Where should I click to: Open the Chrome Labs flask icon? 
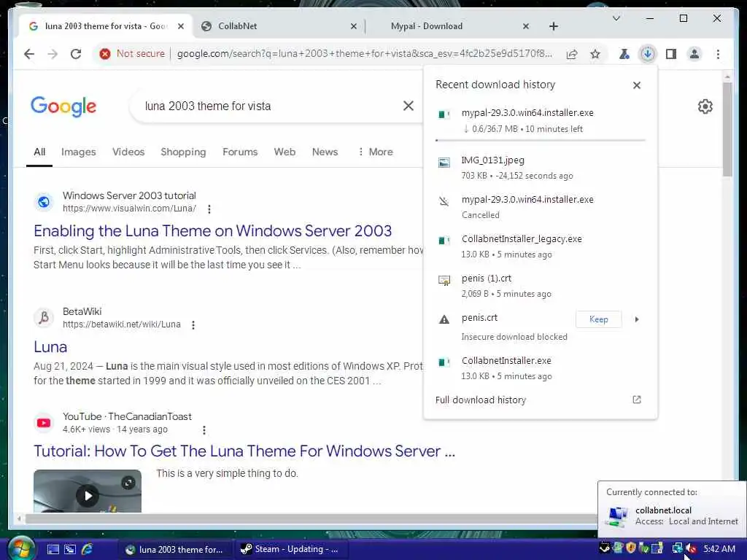pyautogui.click(x=624, y=54)
